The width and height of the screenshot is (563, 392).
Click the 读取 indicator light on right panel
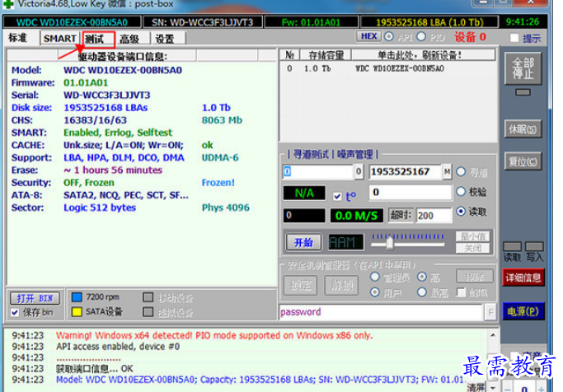[x=512, y=246]
